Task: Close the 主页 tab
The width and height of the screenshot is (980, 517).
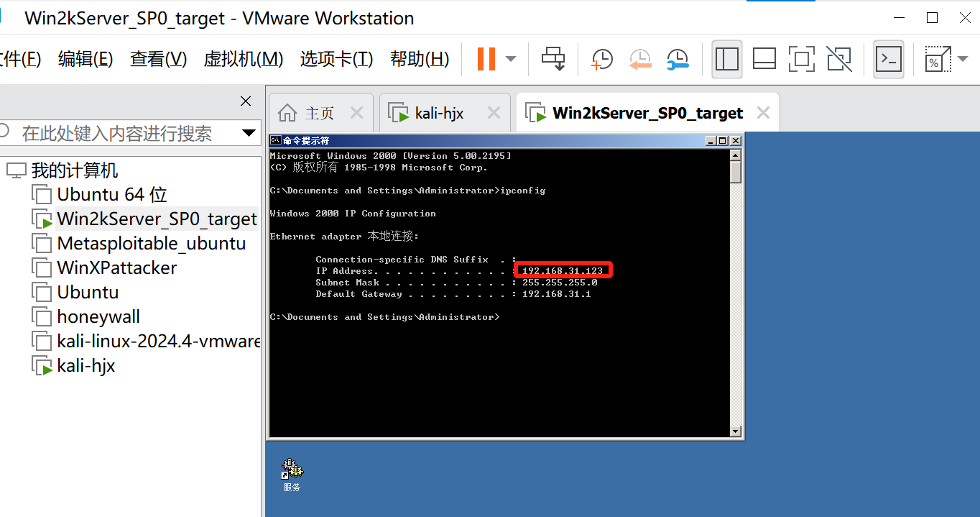Action: 356,113
